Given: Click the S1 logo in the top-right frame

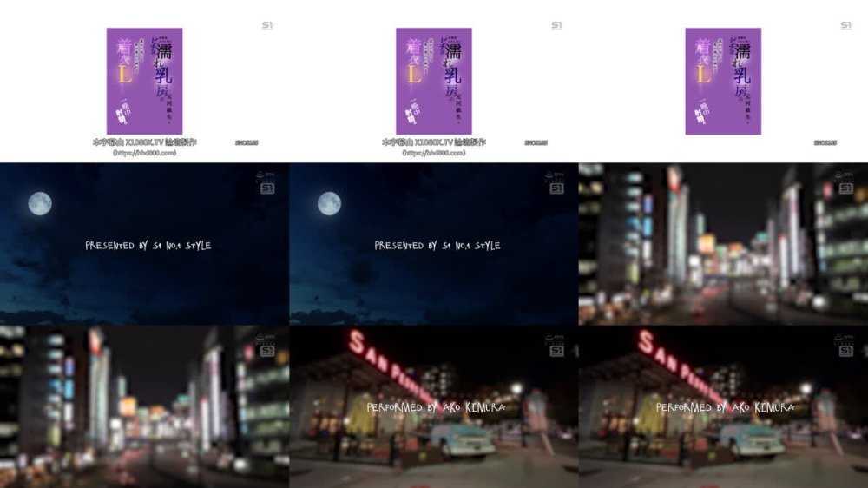Looking at the screenshot, I should (845, 25).
